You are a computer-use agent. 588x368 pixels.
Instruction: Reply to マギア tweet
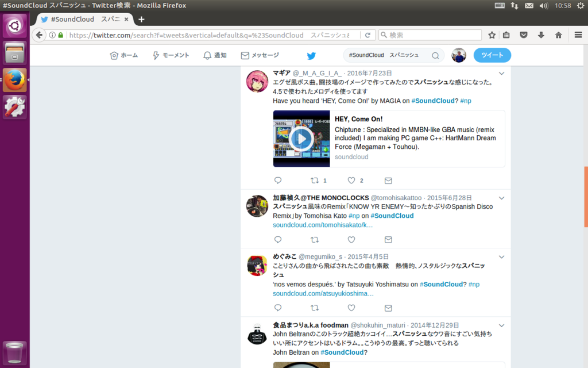278,180
